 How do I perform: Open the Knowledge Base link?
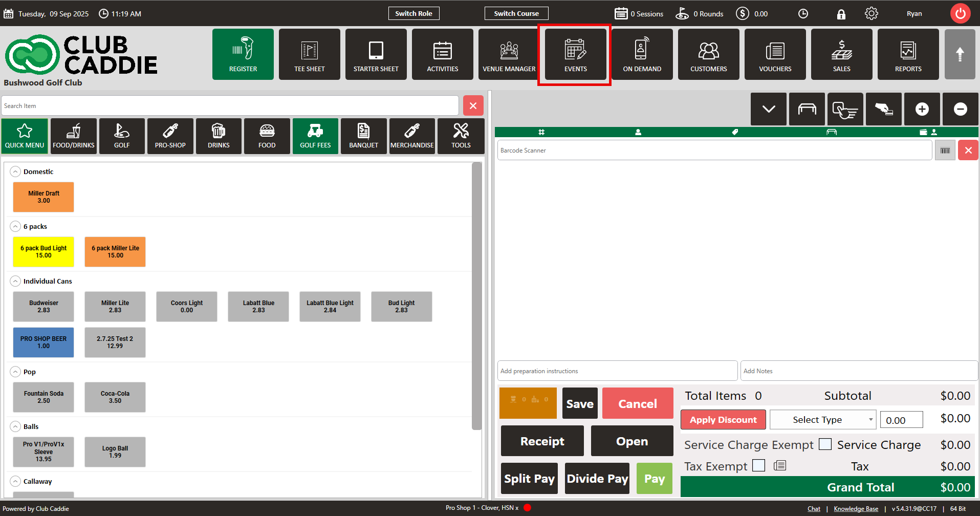856,509
